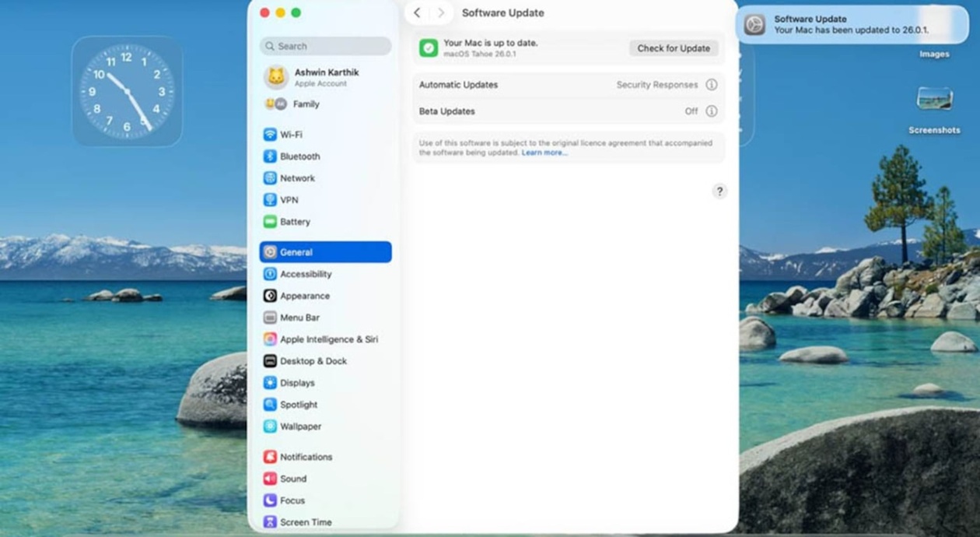980x537 pixels.
Task: Click in the Search field
Action: click(x=325, y=46)
